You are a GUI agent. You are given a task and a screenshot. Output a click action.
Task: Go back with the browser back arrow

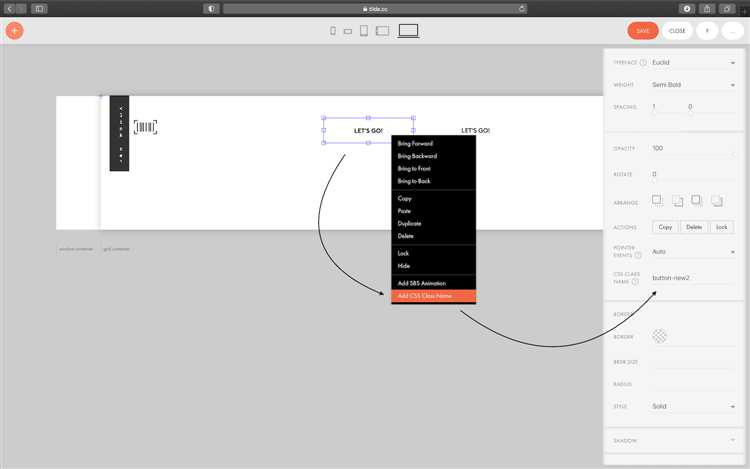[10, 9]
